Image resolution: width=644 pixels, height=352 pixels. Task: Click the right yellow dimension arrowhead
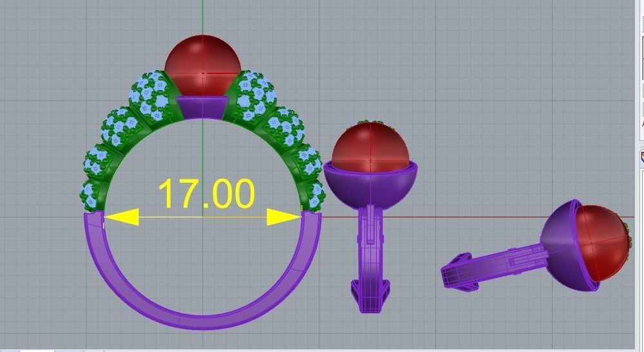click(x=284, y=217)
